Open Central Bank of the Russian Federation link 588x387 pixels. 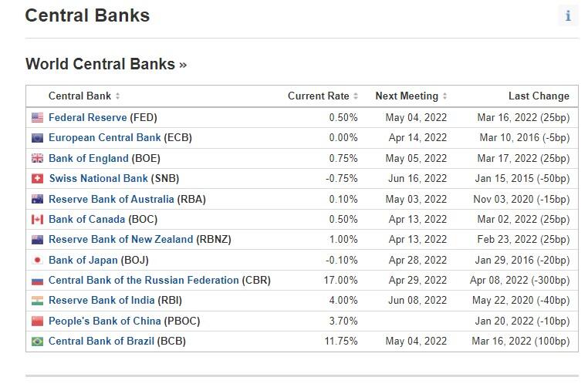point(144,281)
